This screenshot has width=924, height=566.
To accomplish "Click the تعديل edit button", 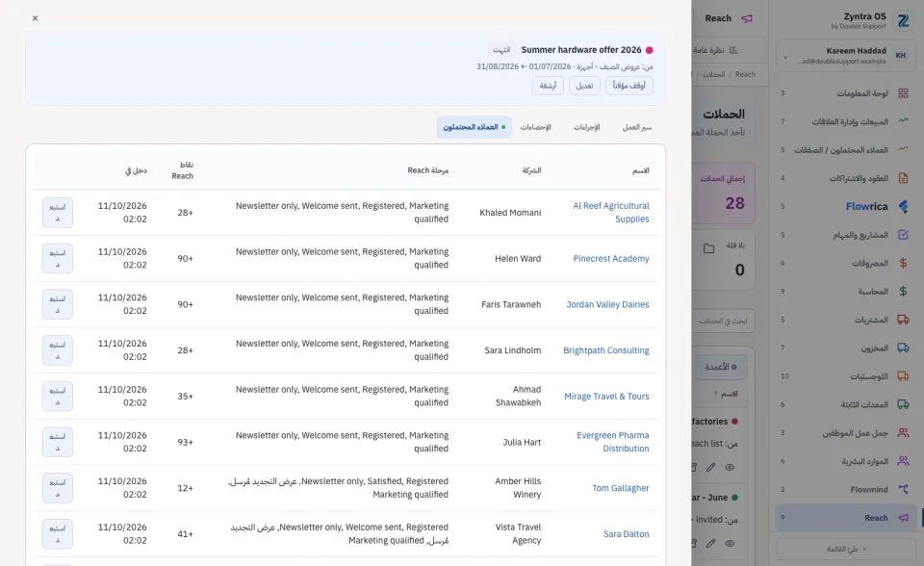I will [x=584, y=86].
